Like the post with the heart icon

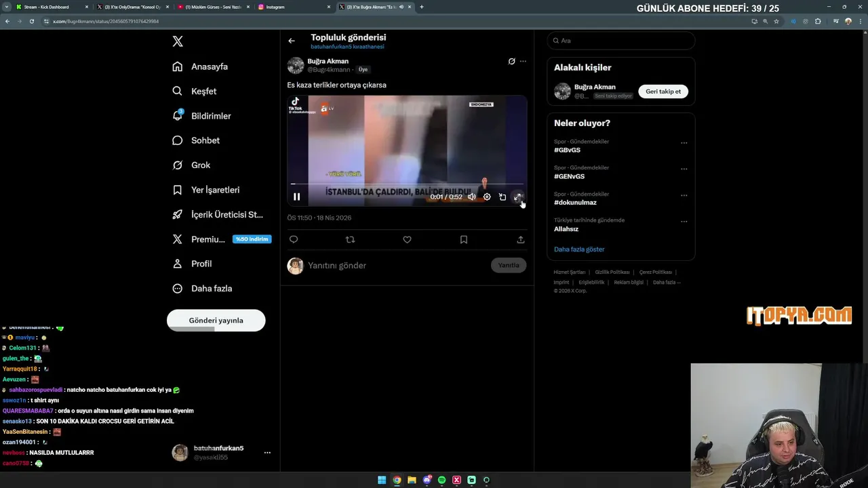(407, 239)
